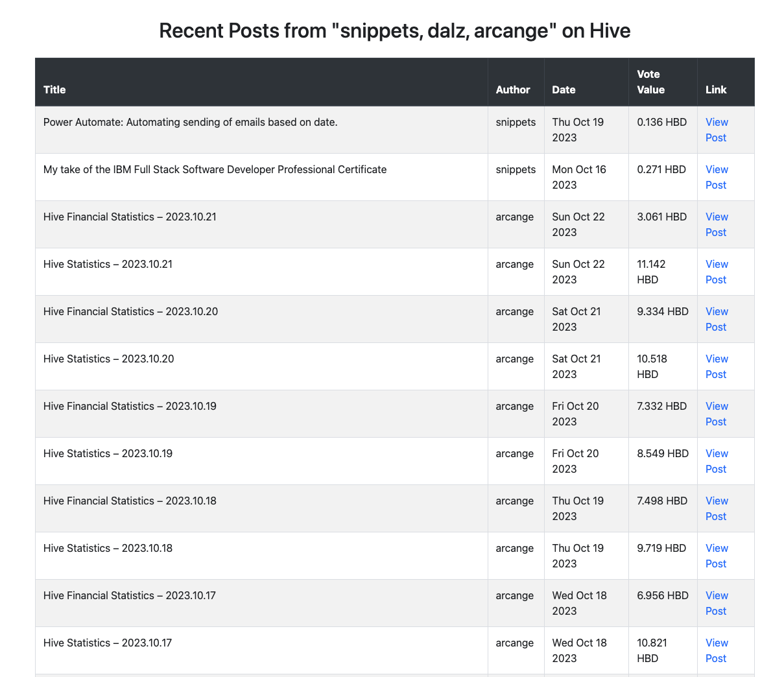This screenshot has height=677, width=784.
Task: Click the Mon Oct 16 2023 date cell
Action: pyautogui.click(x=578, y=177)
